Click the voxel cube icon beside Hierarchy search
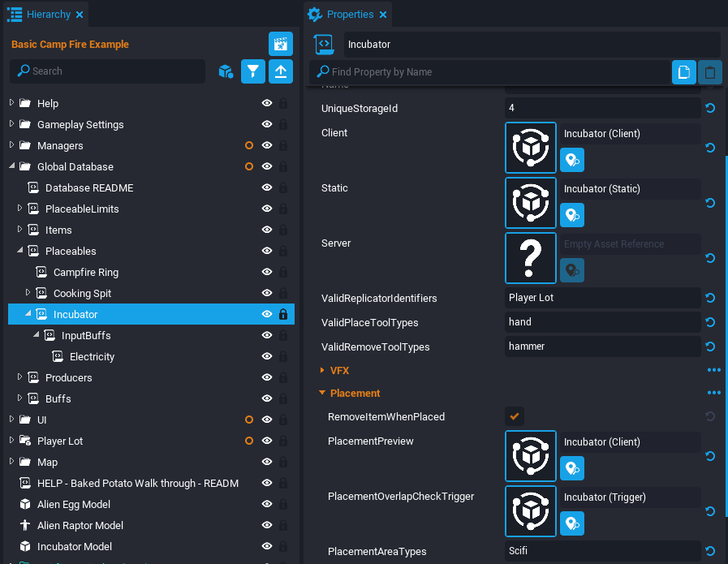This screenshot has height=564, width=728. click(226, 71)
